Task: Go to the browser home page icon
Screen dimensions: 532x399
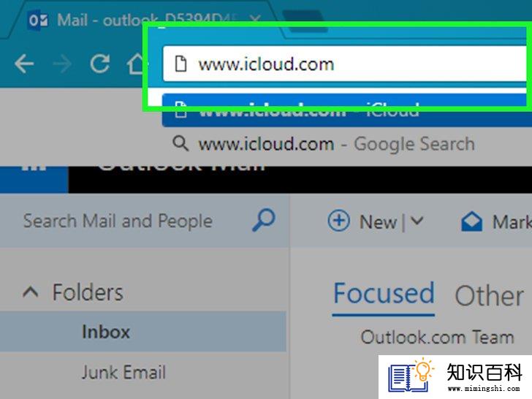Action: pos(137,63)
